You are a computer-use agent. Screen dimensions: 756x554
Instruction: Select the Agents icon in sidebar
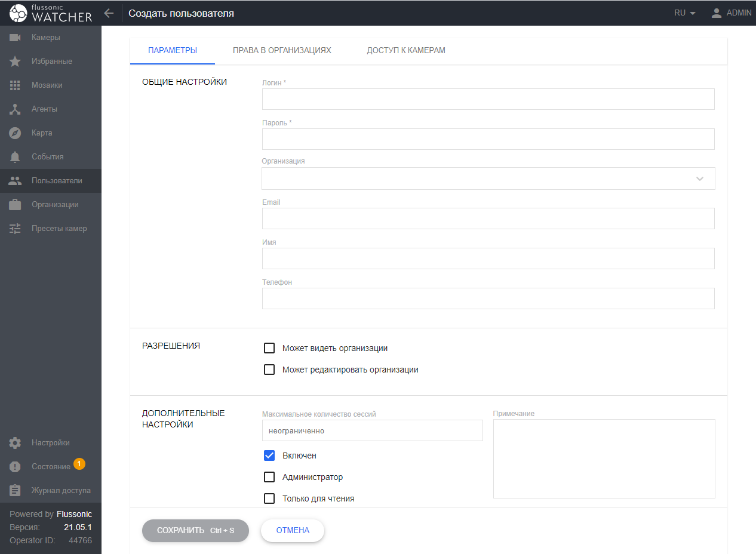click(16, 109)
